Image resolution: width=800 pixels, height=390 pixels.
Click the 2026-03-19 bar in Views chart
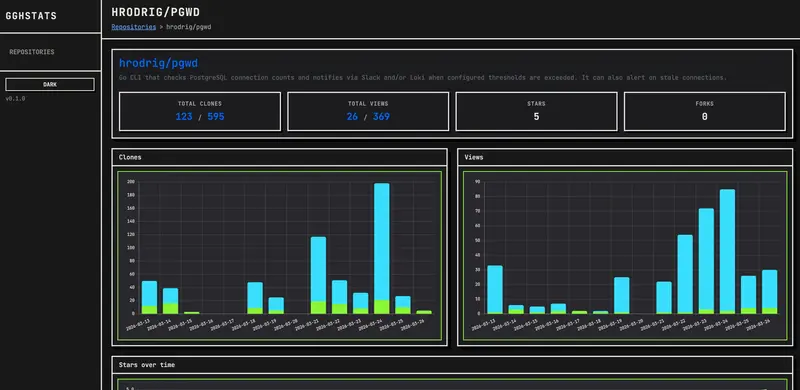point(621,296)
